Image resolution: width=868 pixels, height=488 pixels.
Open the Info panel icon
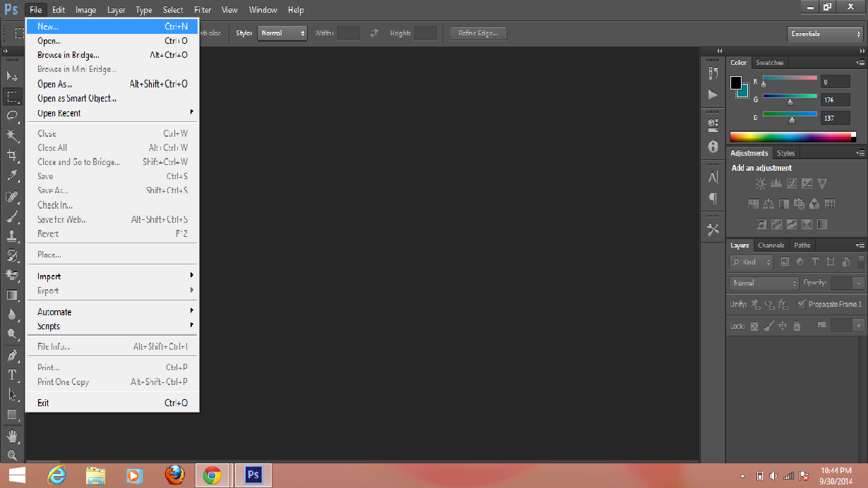pyautogui.click(x=713, y=147)
